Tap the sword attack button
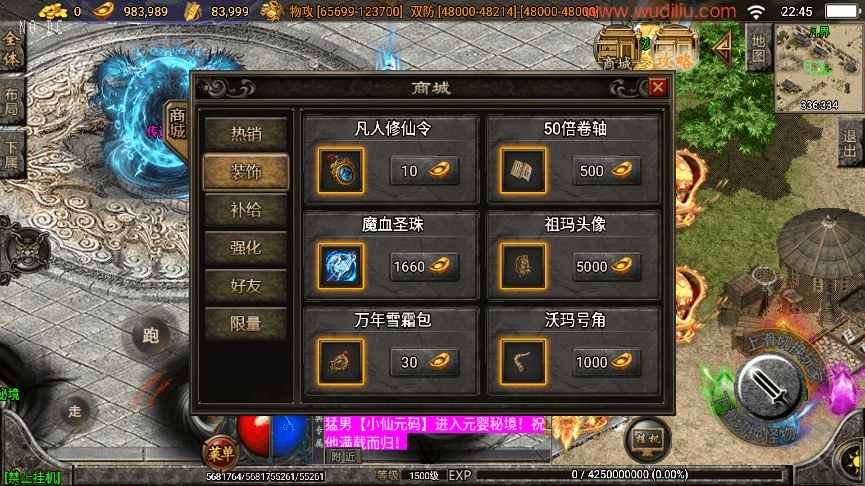865x486 pixels. point(769,386)
